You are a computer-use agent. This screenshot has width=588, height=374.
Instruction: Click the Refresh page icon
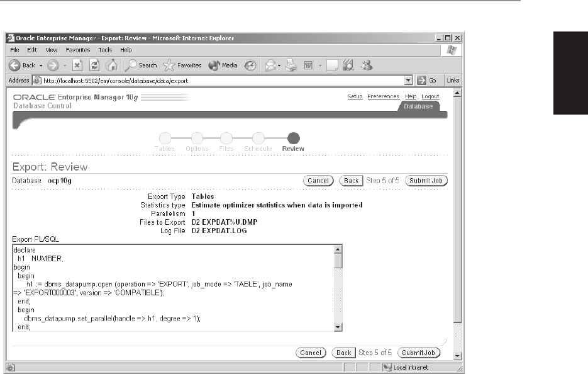(94, 65)
